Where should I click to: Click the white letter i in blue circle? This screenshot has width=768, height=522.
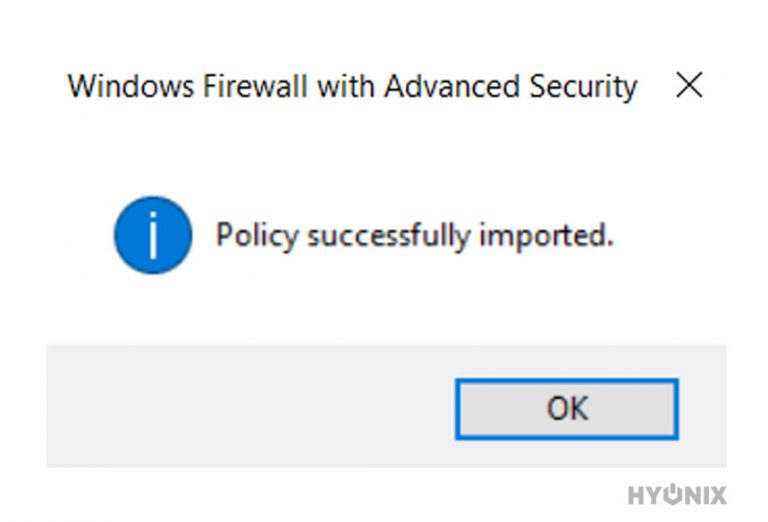[x=152, y=235]
